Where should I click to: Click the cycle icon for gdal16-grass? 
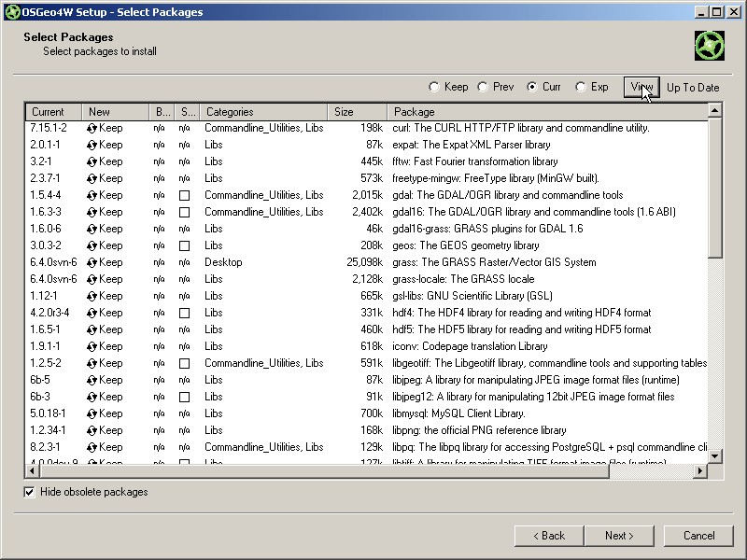pos(92,229)
